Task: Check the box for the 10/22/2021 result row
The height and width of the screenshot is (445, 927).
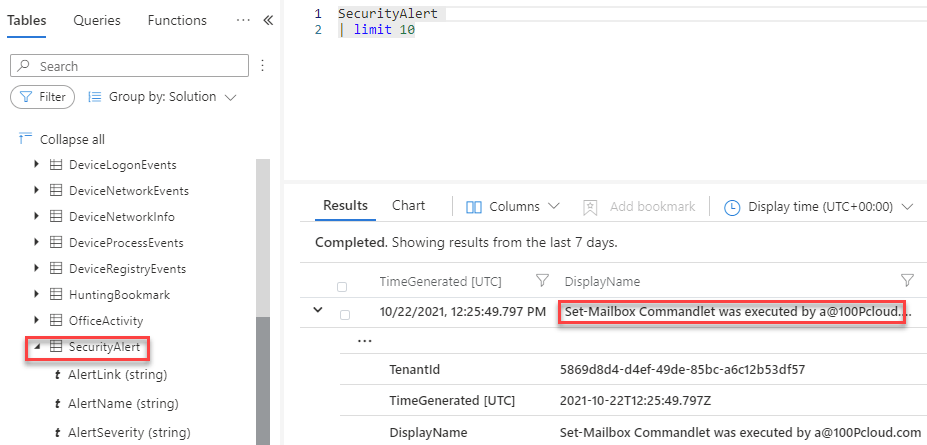Action: tap(344, 313)
